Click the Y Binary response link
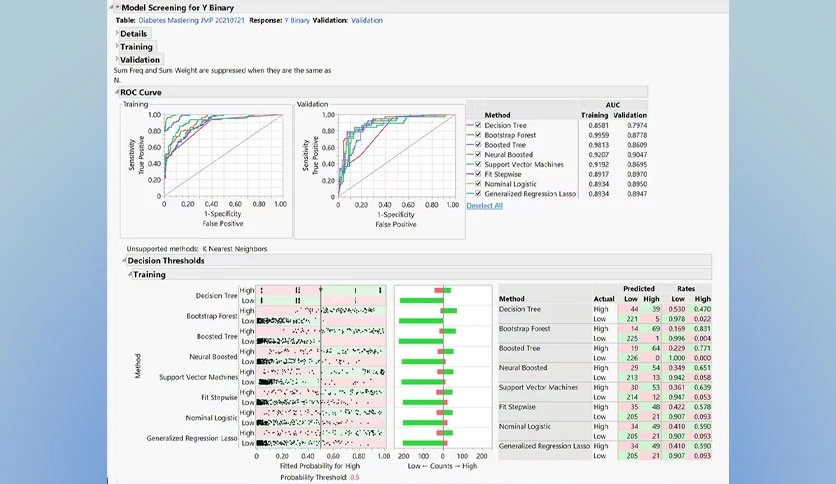Screen dimensions: 836x484 (297, 20)
